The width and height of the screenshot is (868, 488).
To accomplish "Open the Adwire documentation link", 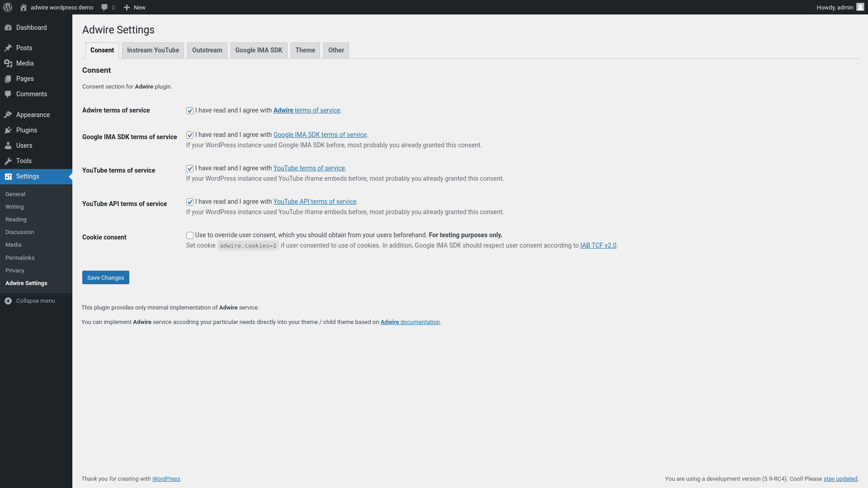I will 410,322.
